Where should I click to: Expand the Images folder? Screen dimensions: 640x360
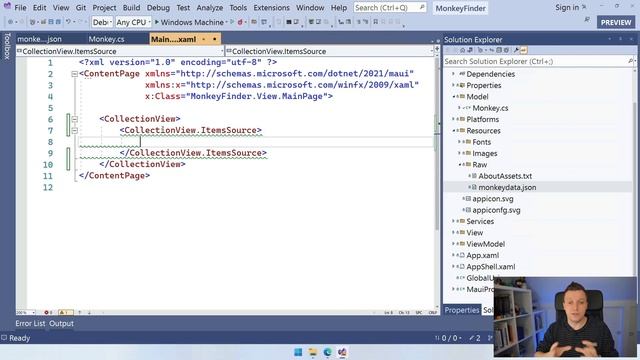(x=459, y=153)
